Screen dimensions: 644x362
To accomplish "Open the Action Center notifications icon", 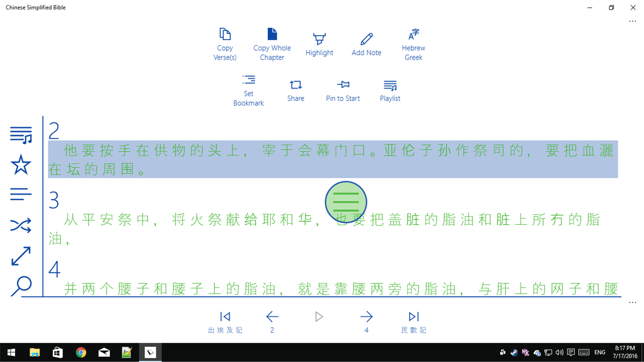I will (x=571, y=353).
